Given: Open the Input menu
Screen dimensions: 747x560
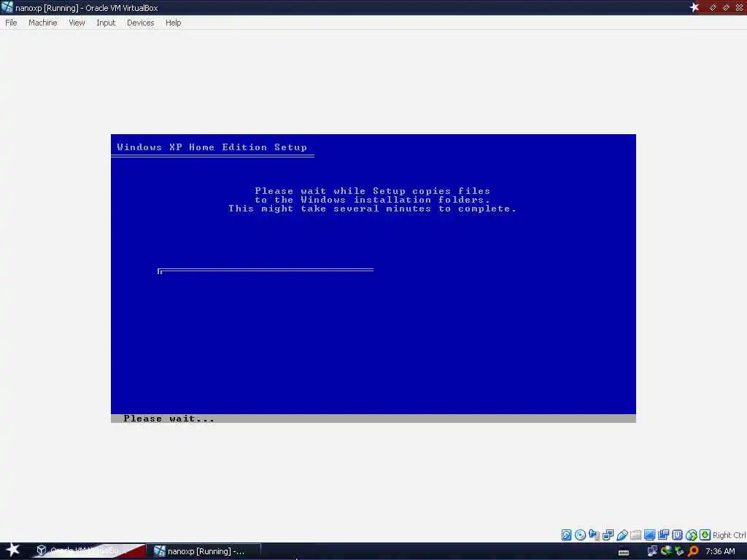Looking at the screenshot, I should pos(106,23).
